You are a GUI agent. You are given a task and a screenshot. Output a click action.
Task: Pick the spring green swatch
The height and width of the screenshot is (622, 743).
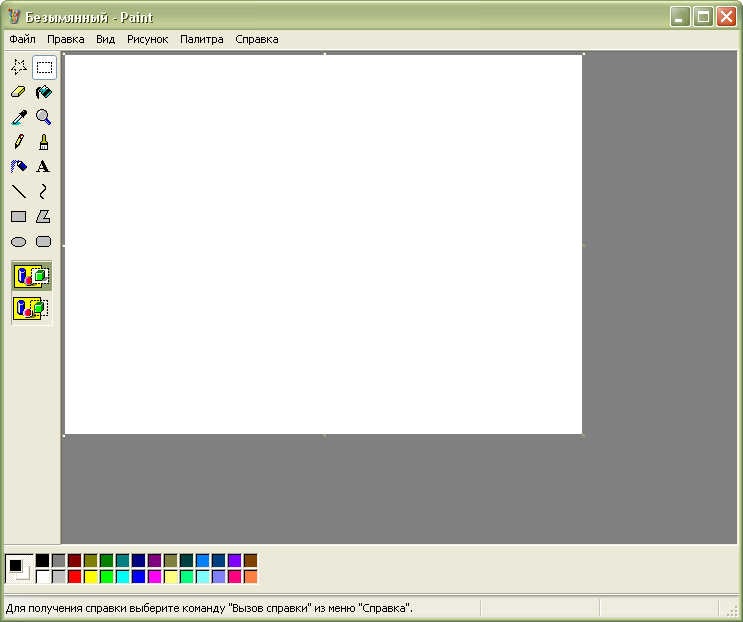[187, 577]
